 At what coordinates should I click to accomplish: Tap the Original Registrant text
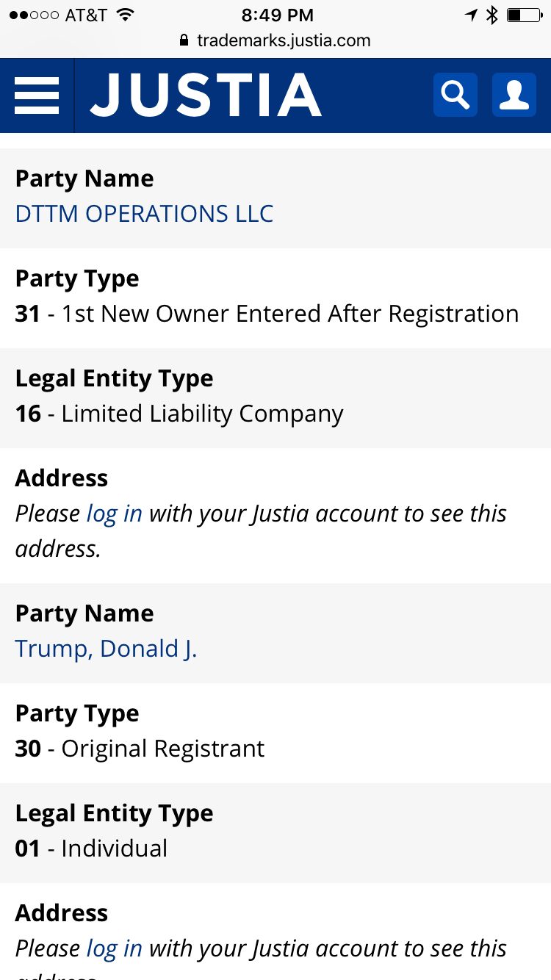click(162, 749)
